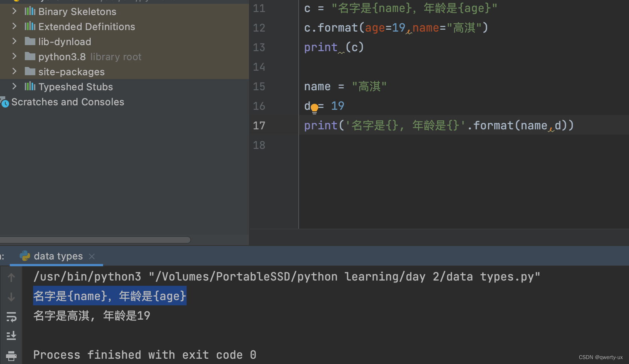The height and width of the screenshot is (364, 629).
Task: Expand the Extended Definitions node
Action: 14,26
